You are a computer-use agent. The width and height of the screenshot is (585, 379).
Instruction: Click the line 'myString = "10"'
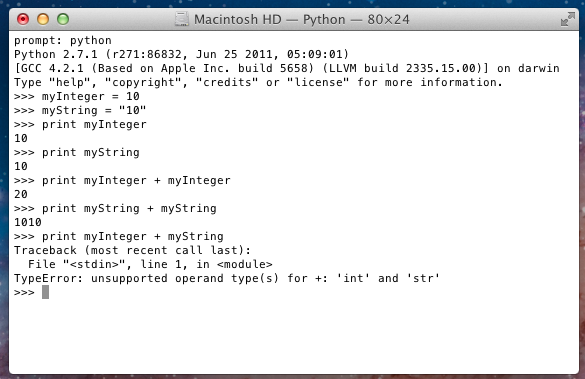[x=94, y=110]
